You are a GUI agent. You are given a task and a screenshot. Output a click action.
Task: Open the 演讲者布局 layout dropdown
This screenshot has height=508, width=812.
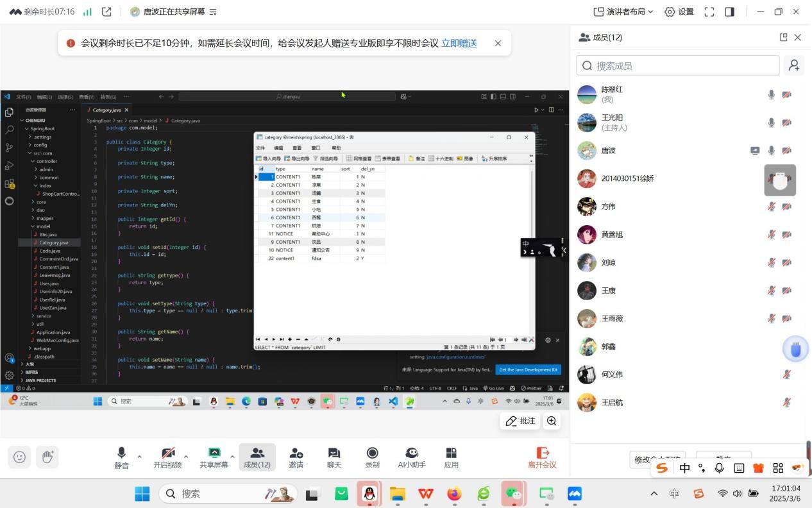point(623,12)
